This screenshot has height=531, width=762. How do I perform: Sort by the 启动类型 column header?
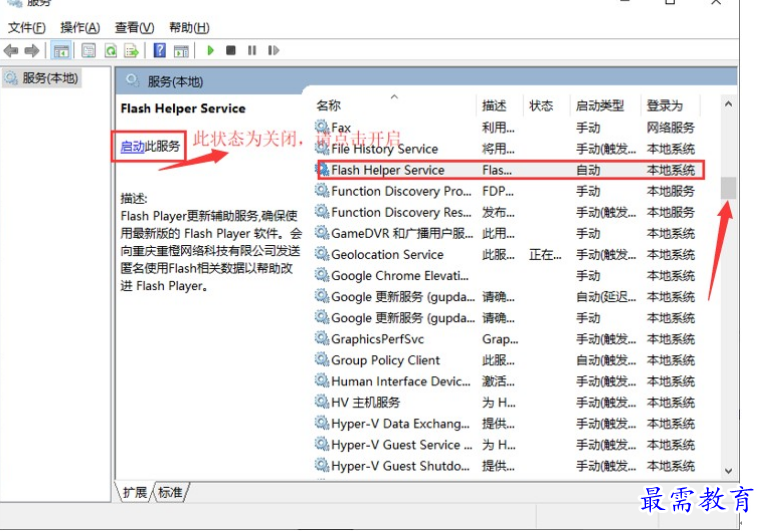[600, 105]
